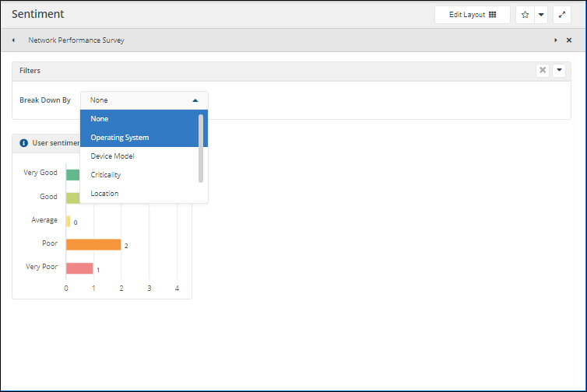Click the right arrow in survey bar
Screen dimensions: 587x392
(556, 40)
